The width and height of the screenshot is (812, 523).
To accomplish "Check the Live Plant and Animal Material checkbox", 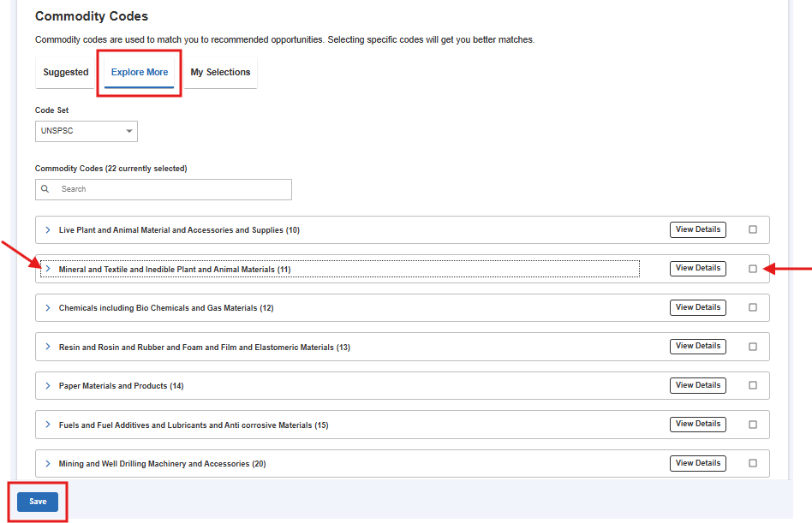I will (x=752, y=229).
